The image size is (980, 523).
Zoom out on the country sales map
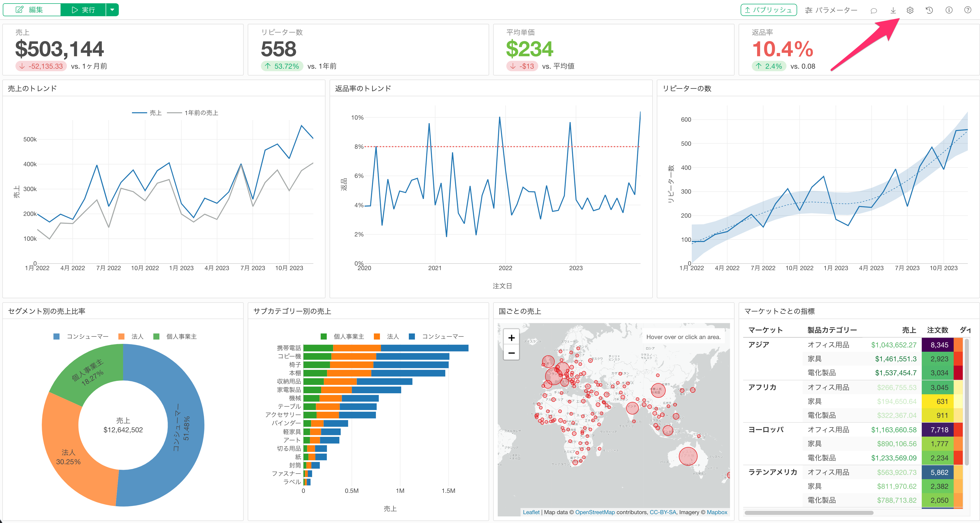(x=511, y=353)
